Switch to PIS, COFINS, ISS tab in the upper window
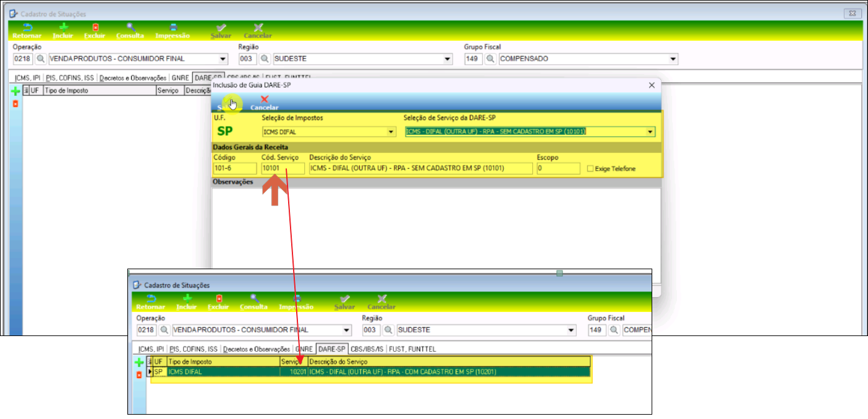 (x=70, y=78)
